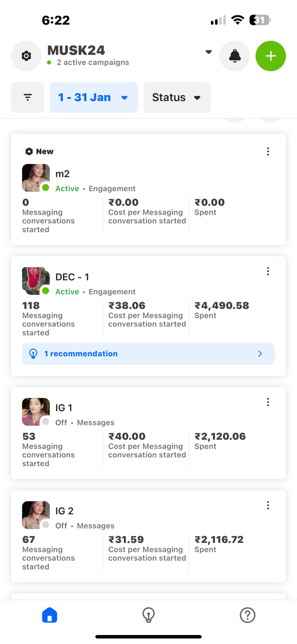Screen dimensions: 297x644
Task: Tap the IG 2 campaign thumbnail
Action: [36, 515]
